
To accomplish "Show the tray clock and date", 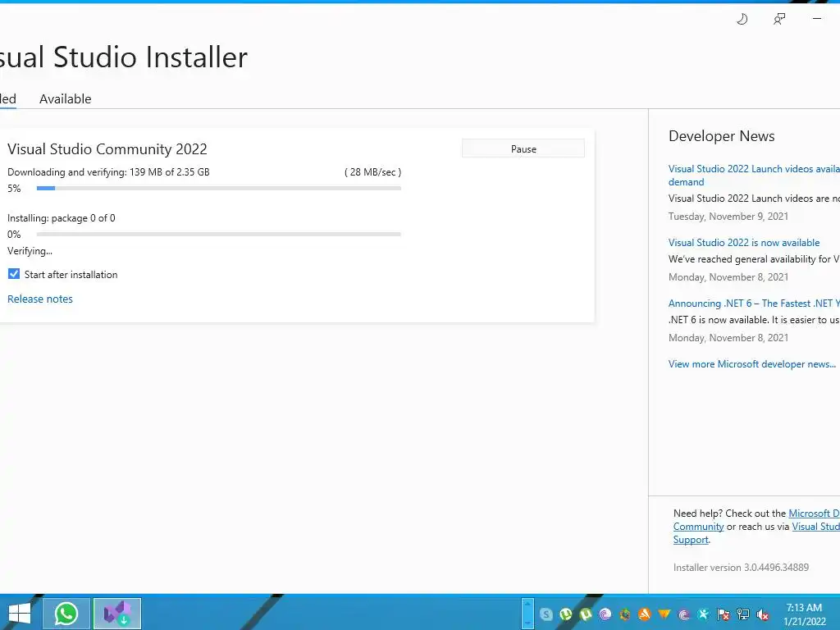I will click(x=804, y=614).
